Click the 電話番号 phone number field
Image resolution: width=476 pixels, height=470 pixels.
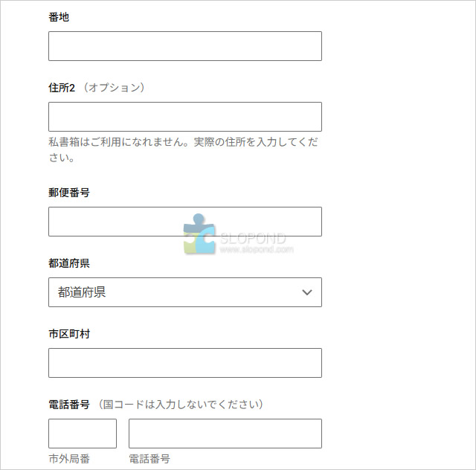coord(225,434)
